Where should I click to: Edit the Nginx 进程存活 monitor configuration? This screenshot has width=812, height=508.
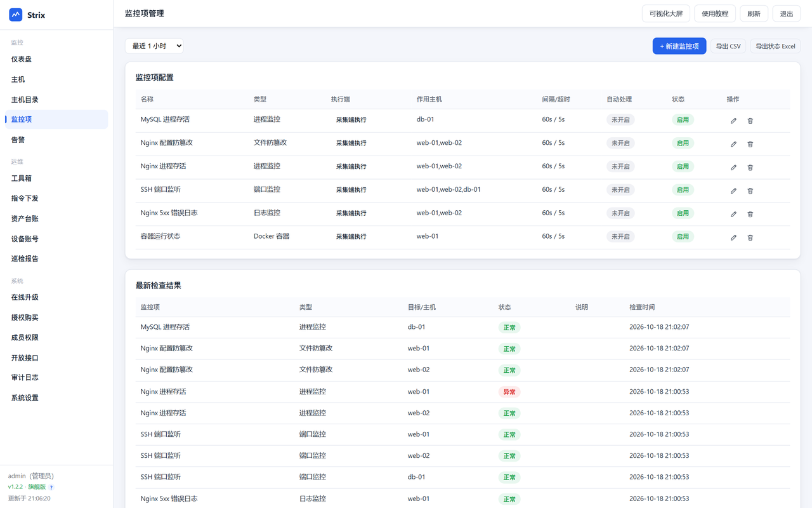[733, 168]
